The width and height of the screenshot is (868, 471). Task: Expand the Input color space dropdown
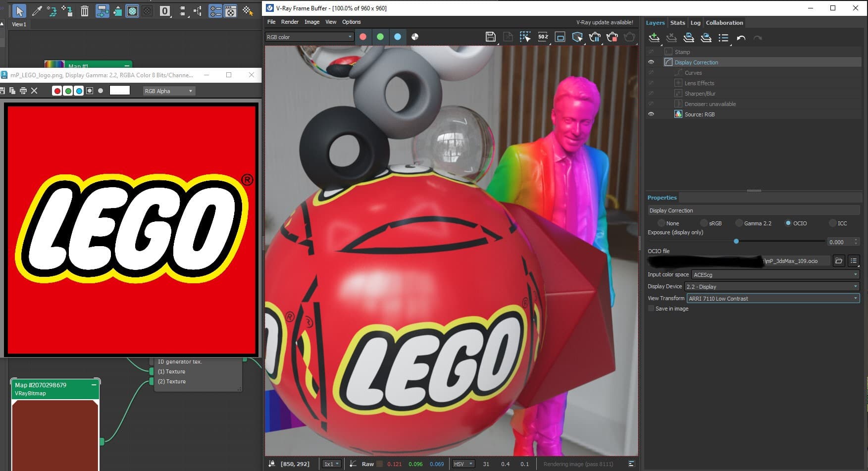775,275
